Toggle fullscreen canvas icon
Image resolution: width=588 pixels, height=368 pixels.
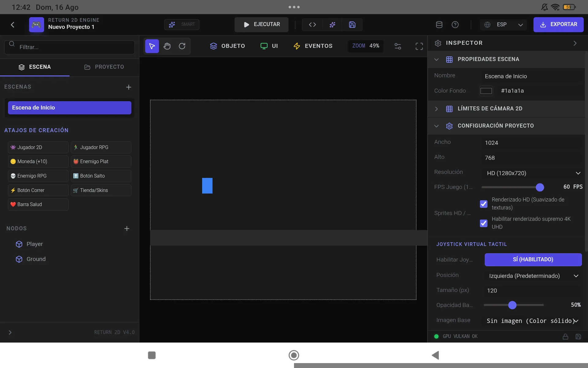[x=419, y=46]
